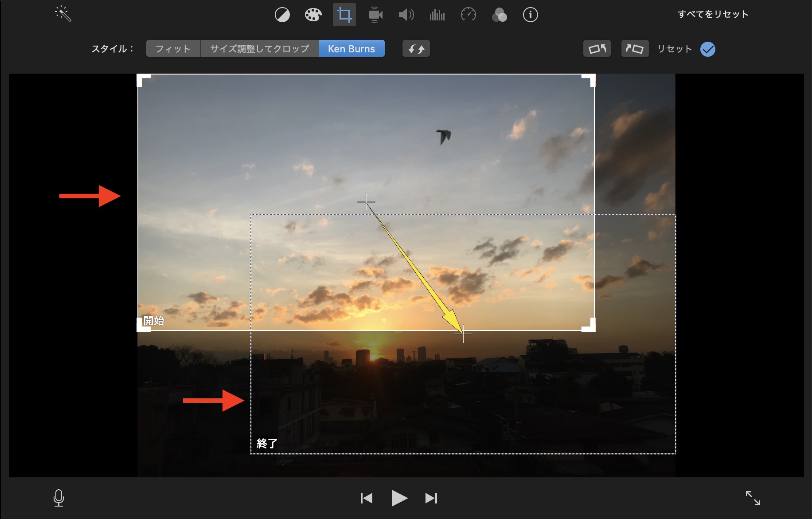The height and width of the screenshot is (519, 812).
Task: Swap Ken Burns start and end frames
Action: (x=416, y=49)
